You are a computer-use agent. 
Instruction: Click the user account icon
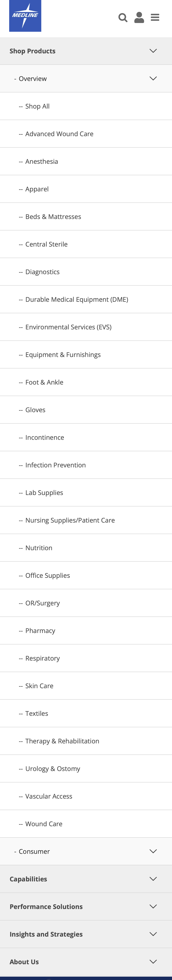click(x=139, y=17)
